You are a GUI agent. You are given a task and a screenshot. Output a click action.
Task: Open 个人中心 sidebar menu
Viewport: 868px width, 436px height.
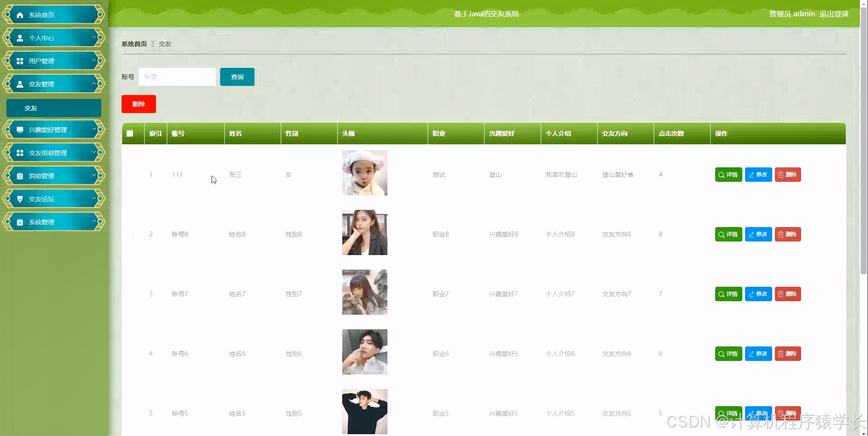click(54, 38)
